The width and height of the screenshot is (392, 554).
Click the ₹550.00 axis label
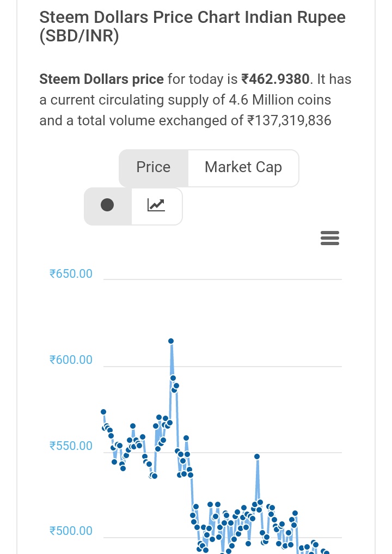(x=71, y=446)
